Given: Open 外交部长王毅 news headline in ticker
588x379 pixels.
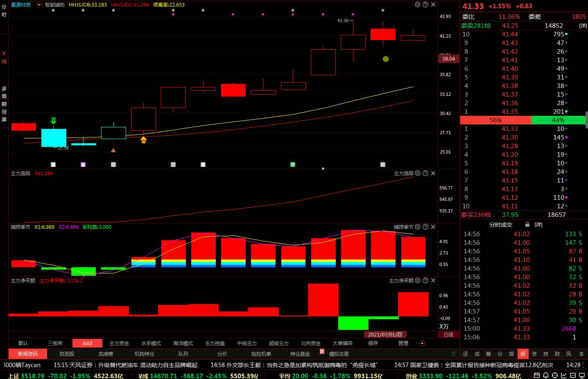Looking at the screenshot, I should click(x=294, y=365).
